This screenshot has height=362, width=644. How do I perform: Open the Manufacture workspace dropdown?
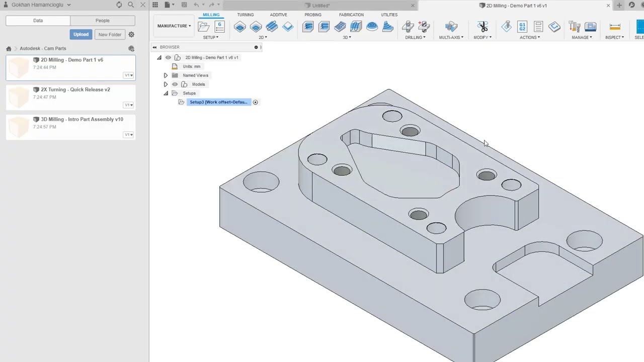coord(174,26)
